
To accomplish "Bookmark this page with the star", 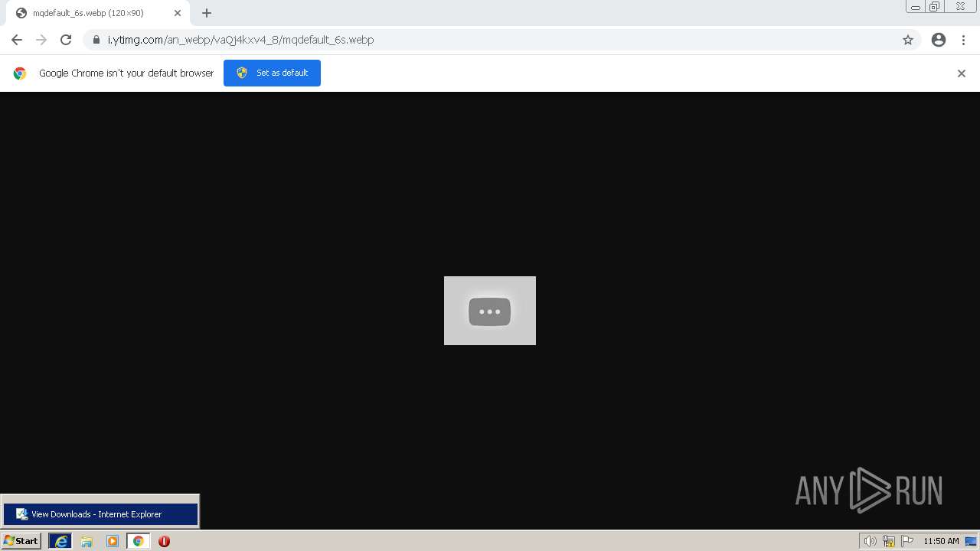I will (908, 40).
